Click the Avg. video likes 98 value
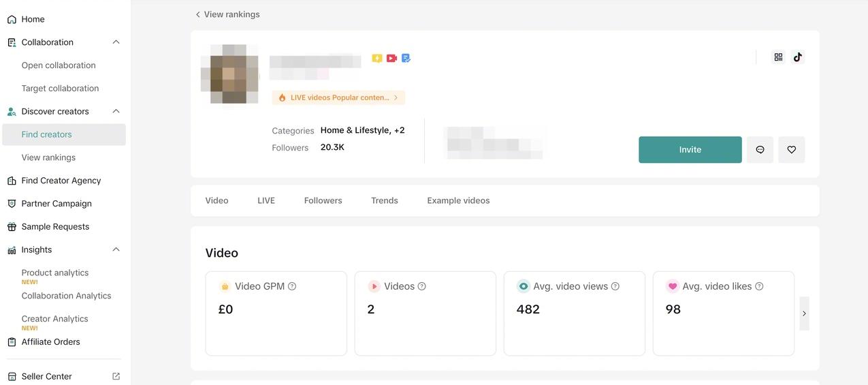 673,309
